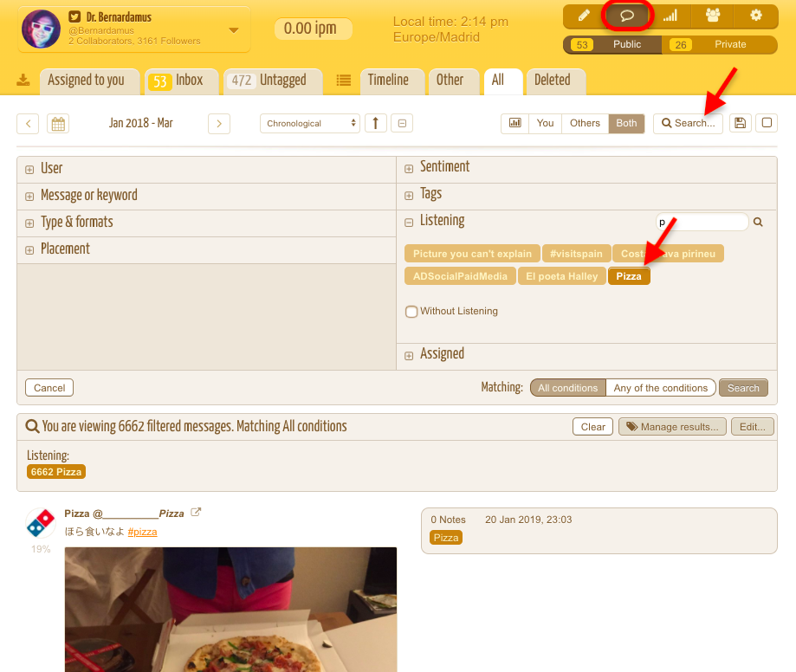The width and height of the screenshot is (796, 672).
Task: Switch to Public messages toggle
Action: tap(612, 45)
